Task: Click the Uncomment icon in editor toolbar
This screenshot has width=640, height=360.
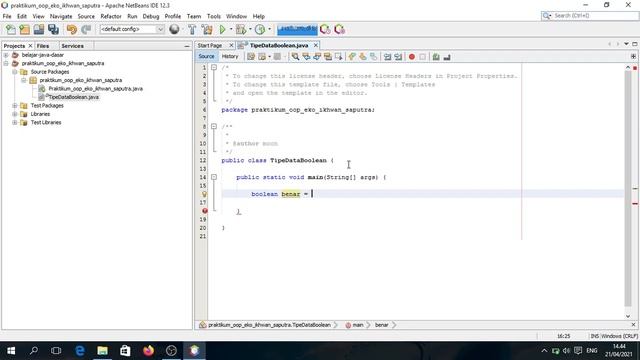Action: click(447, 57)
